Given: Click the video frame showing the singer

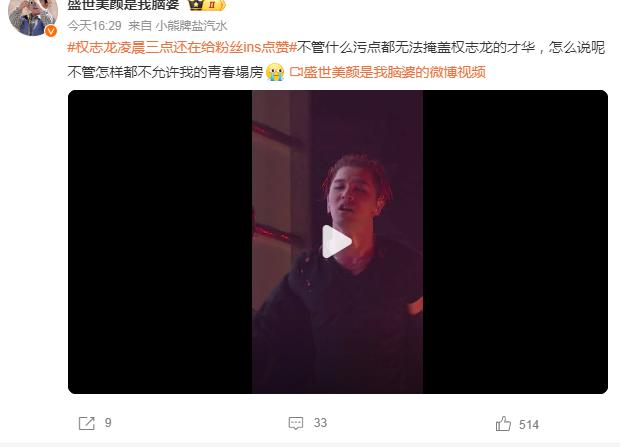Looking at the screenshot, I should (x=337, y=241).
